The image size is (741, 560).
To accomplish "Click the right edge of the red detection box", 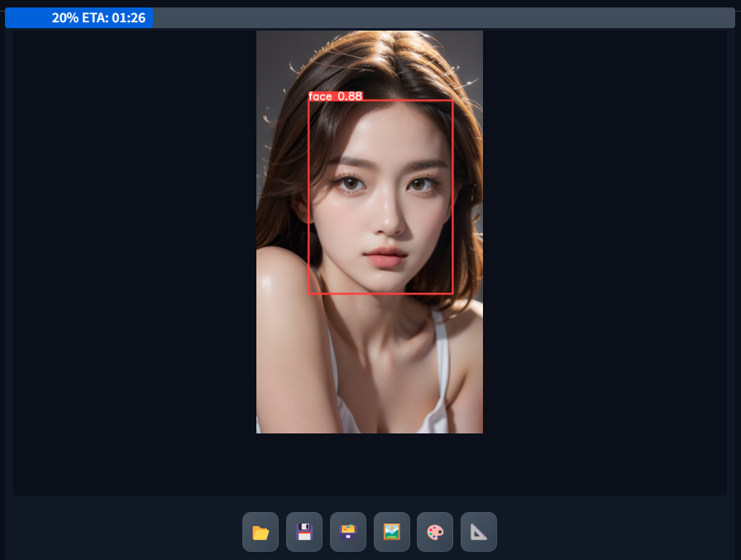I will click(x=452, y=197).
